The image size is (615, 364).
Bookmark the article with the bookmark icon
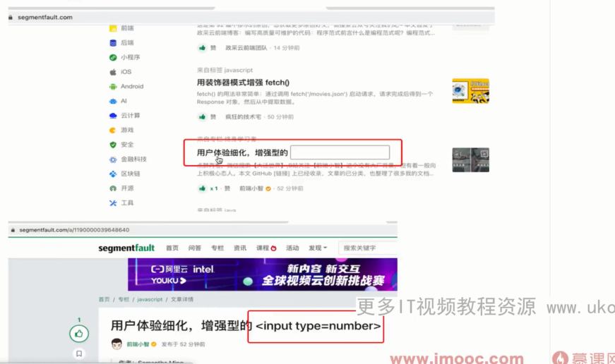click(x=79, y=354)
